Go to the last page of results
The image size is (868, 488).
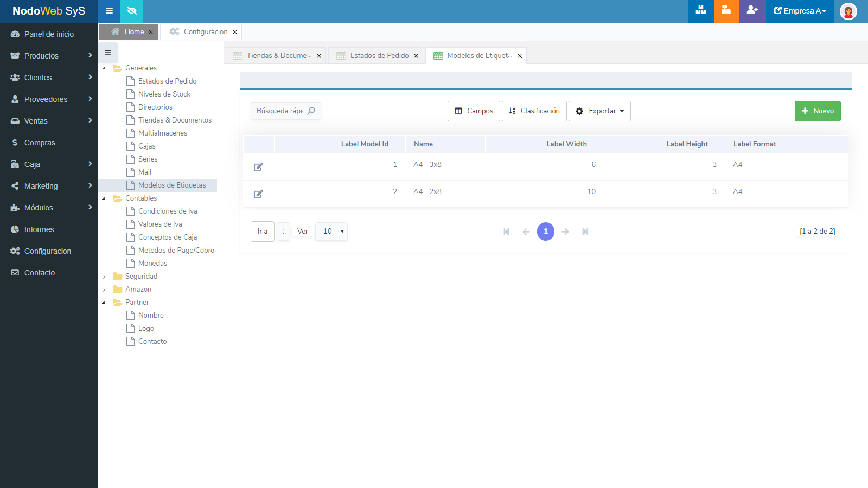pos(585,232)
